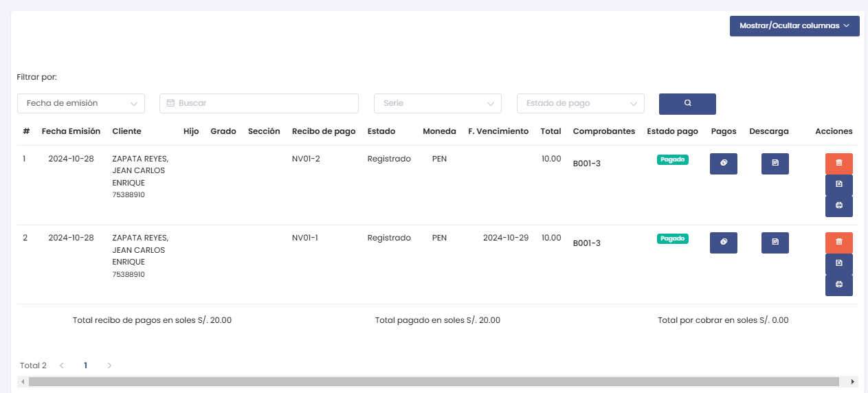Click the Recibo de pago column header

324,131
